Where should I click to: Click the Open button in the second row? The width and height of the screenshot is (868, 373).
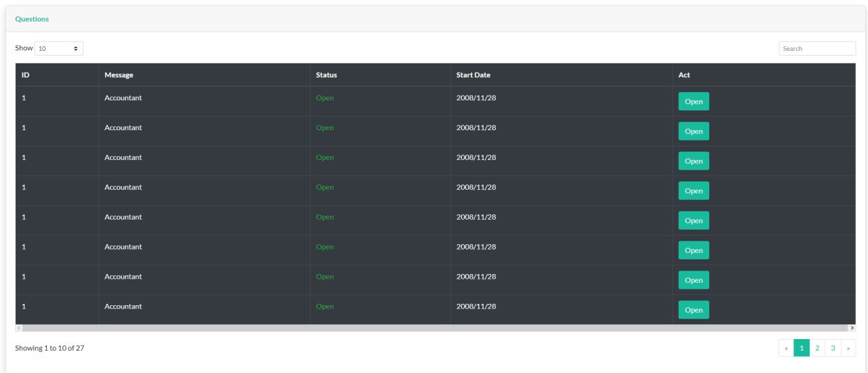coord(694,132)
